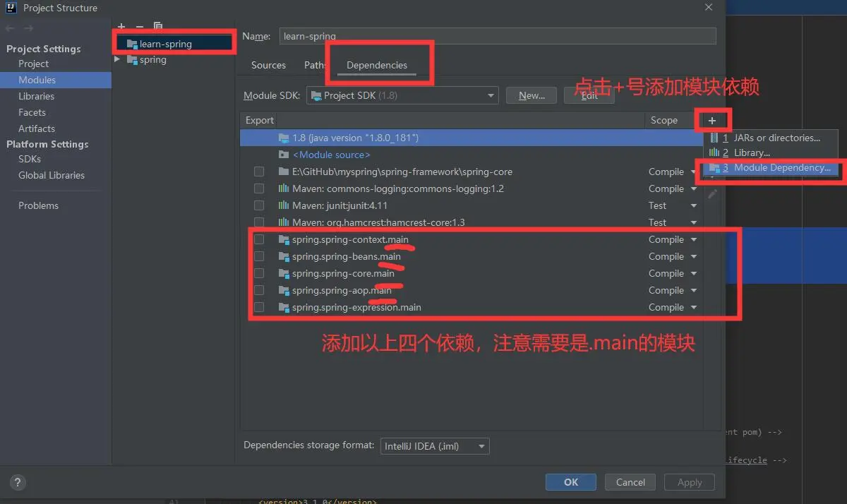Click the pencil edit dependency icon
The width and height of the screenshot is (847, 504).
coord(712,194)
